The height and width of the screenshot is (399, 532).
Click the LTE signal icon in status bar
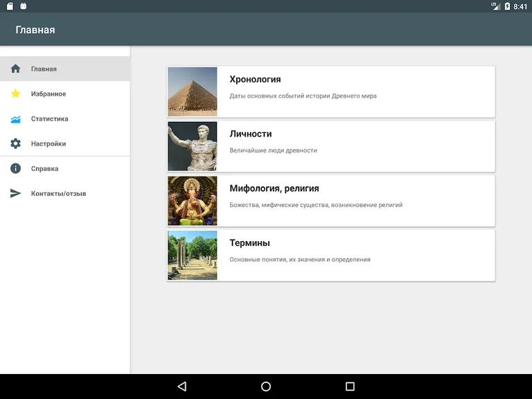tap(496, 6)
